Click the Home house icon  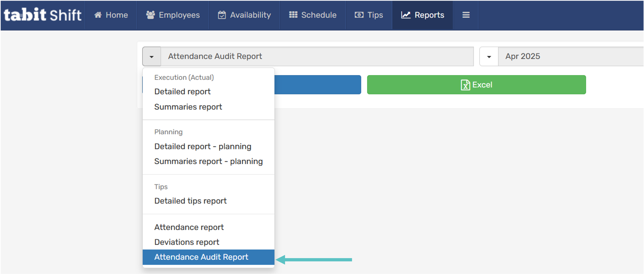[98, 15]
